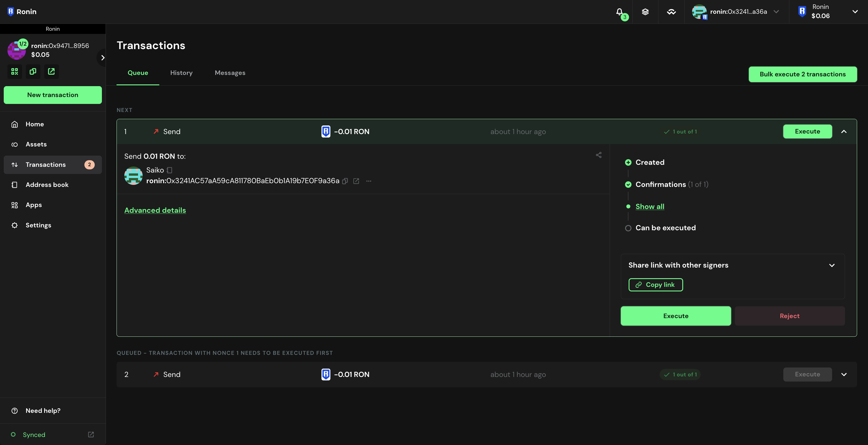Click the RON token icon in transaction 1
The width and height of the screenshot is (868, 445).
point(326,131)
